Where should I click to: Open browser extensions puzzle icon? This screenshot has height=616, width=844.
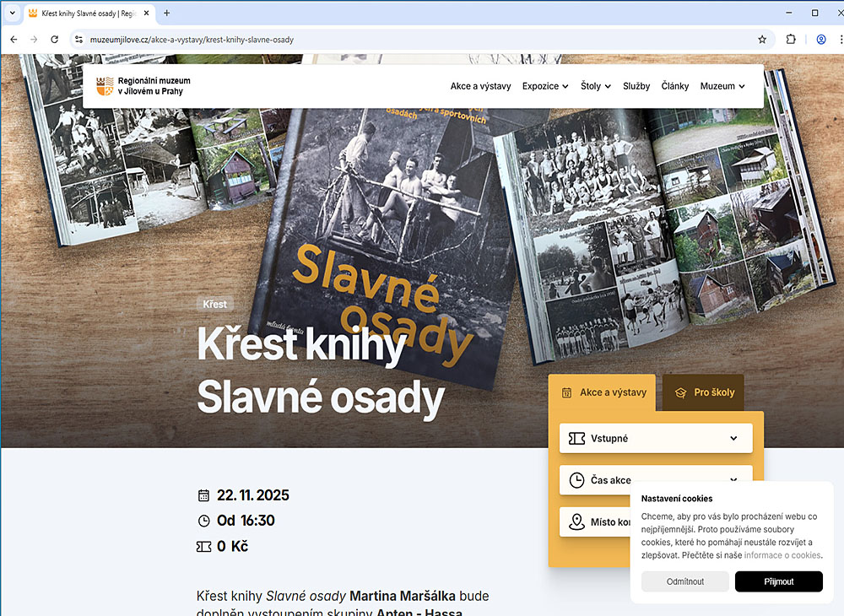[791, 40]
